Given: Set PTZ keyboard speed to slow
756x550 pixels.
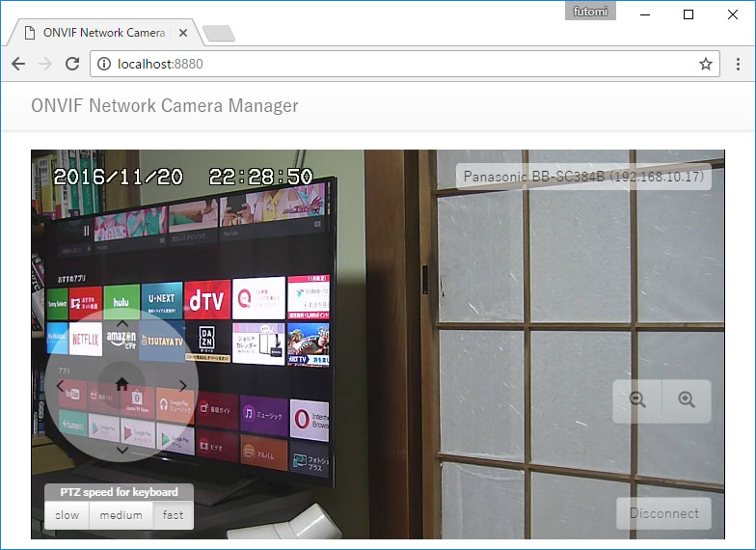Looking at the screenshot, I should (x=67, y=515).
